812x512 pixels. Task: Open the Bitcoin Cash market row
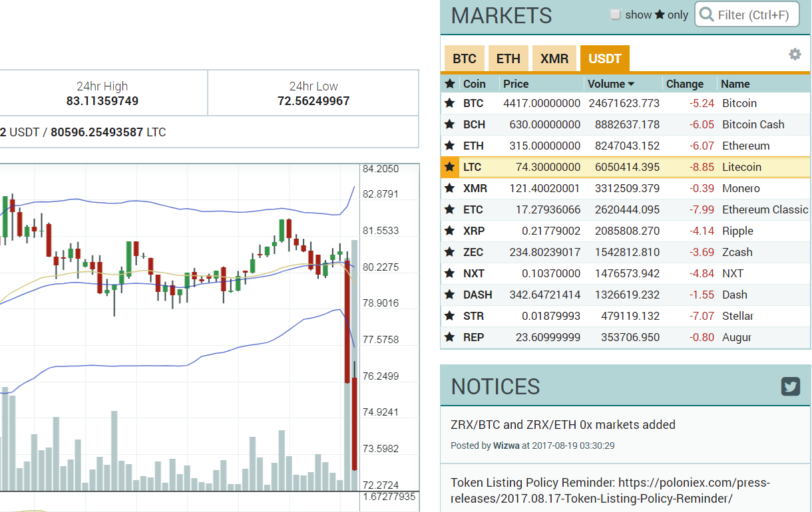click(x=626, y=124)
